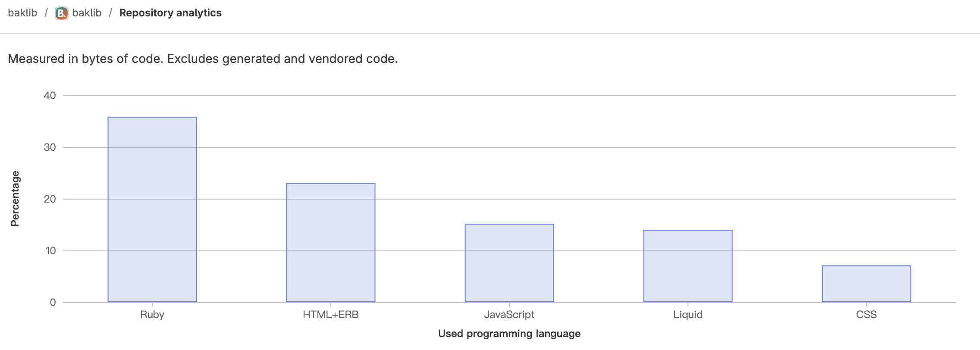Click the JavaScript axis label
This screenshot has width=980, height=350.
pos(509,315)
